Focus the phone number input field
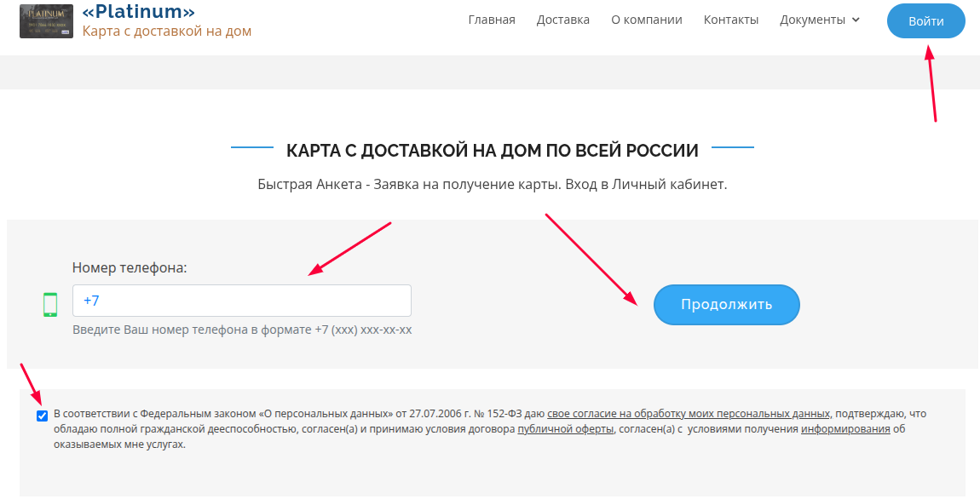980x499 pixels. 242,301
